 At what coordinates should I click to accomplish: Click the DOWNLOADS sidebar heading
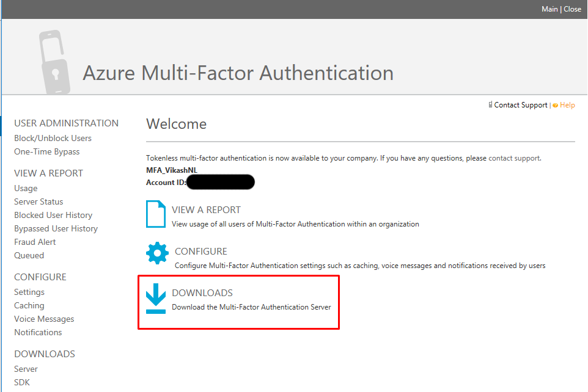click(x=45, y=354)
